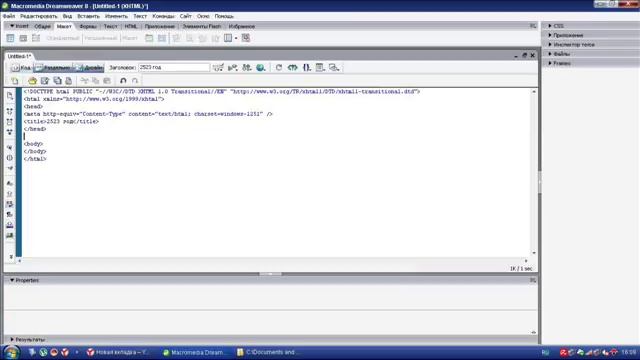Image resolution: width=640 pixels, height=360 pixels.
Task: Open the Избранное tab
Action: (241, 27)
